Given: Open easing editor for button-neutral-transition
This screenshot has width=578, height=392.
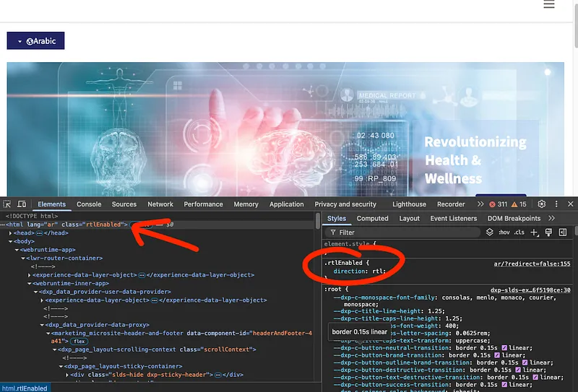Looking at the screenshot, I should click(504, 348).
